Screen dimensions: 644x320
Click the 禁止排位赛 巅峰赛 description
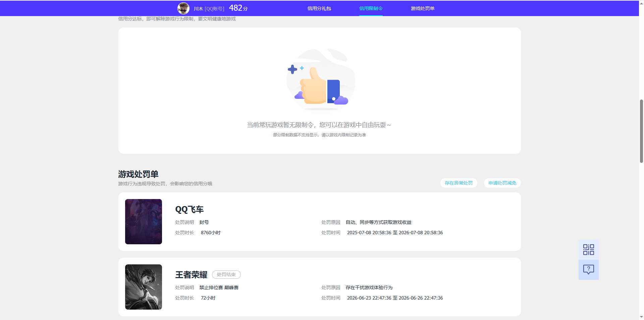point(219,287)
